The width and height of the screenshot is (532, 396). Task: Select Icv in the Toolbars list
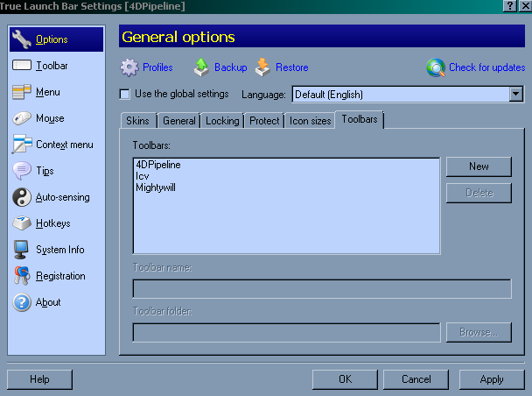tap(142, 176)
